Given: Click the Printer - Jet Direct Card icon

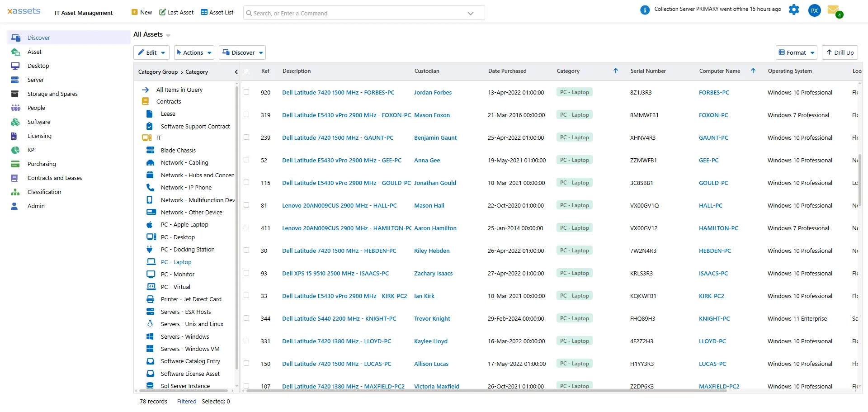Looking at the screenshot, I should point(151,299).
